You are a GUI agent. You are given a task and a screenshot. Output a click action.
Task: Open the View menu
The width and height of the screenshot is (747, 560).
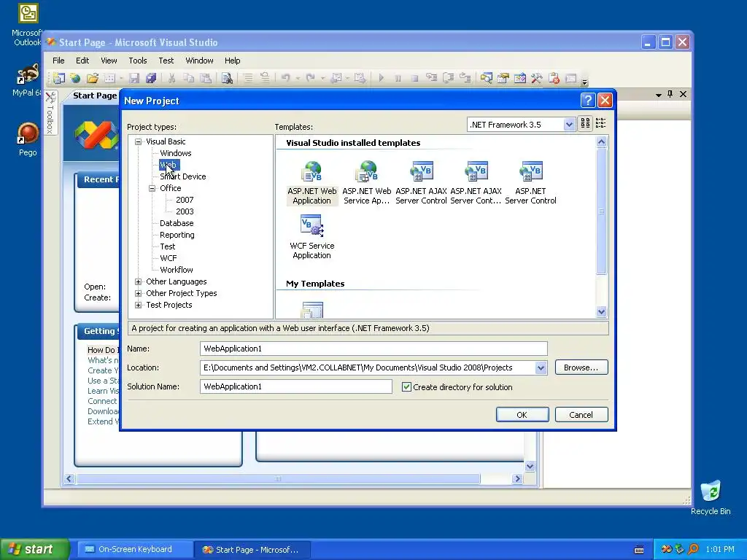point(109,61)
